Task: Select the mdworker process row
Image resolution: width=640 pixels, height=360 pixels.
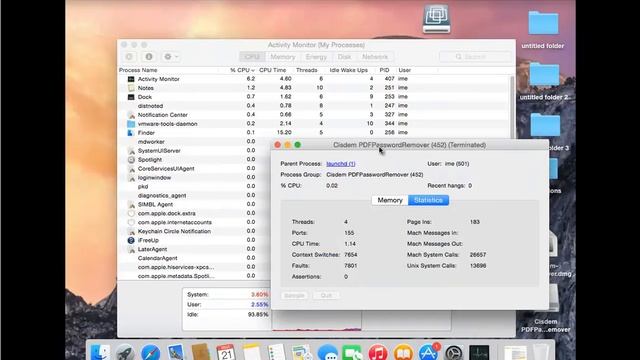Action: pos(194,142)
